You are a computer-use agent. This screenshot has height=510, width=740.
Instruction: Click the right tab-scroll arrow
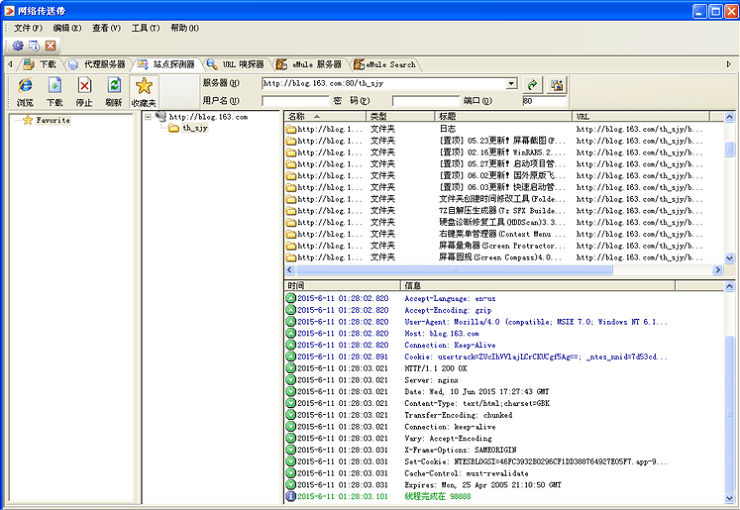728,64
